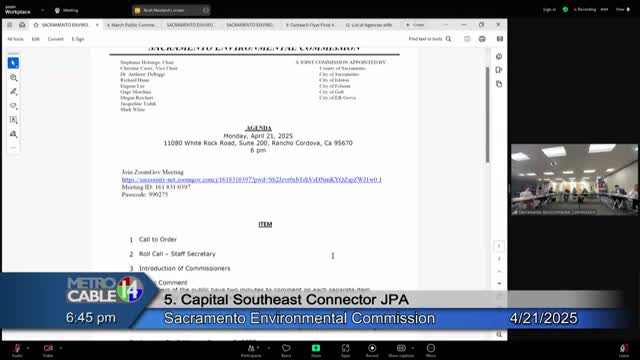Select the stamp/sign tool in left toolbar
The height and width of the screenshot is (360, 640).
13,134
